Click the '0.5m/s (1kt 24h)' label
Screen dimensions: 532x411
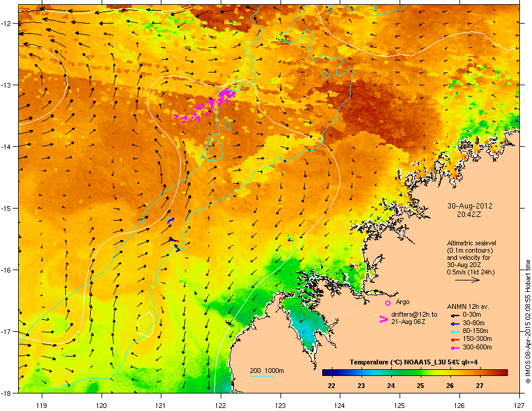[x=470, y=272]
